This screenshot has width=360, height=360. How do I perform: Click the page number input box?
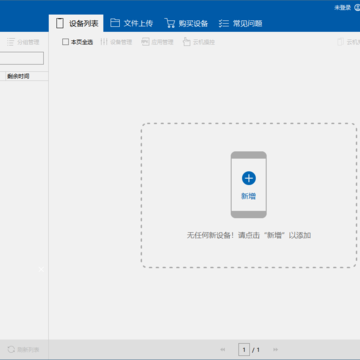[x=244, y=350]
